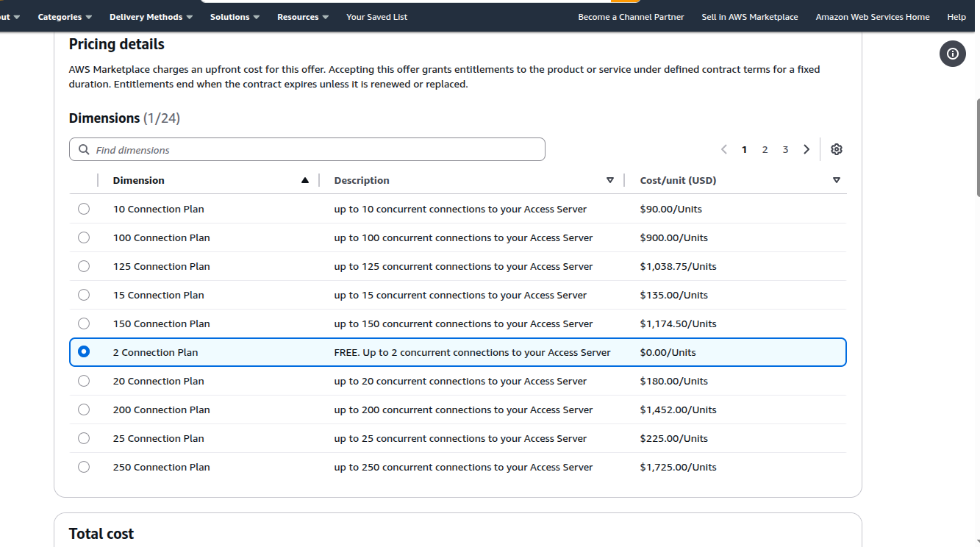Pick the 20 Connection Plan radio button
This screenshot has height=547, width=980.
tap(84, 381)
